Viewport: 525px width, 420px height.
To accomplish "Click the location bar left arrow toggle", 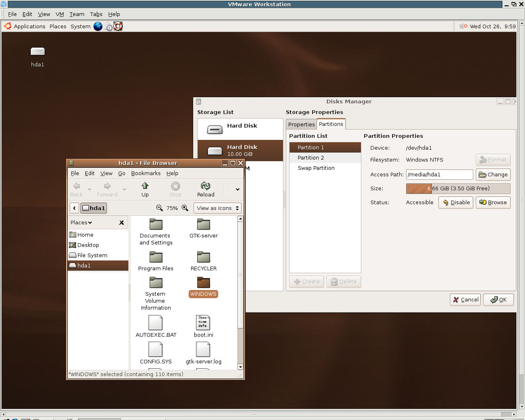I will (x=74, y=208).
